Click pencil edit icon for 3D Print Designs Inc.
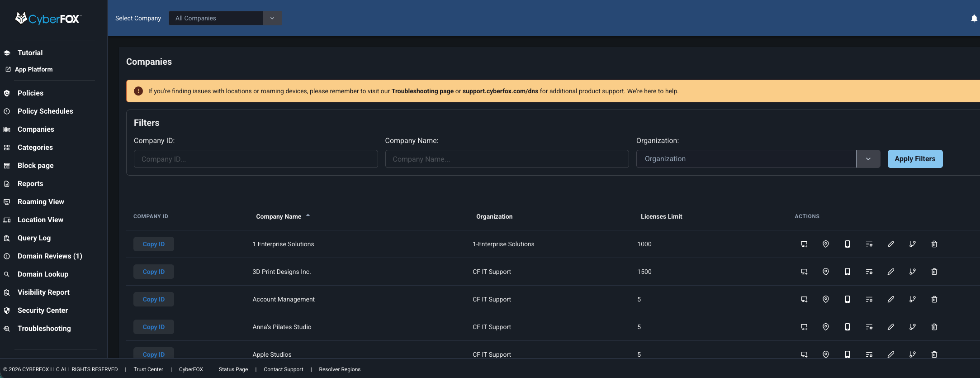This screenshot has width=980, height=378. [x=891, y=272]
